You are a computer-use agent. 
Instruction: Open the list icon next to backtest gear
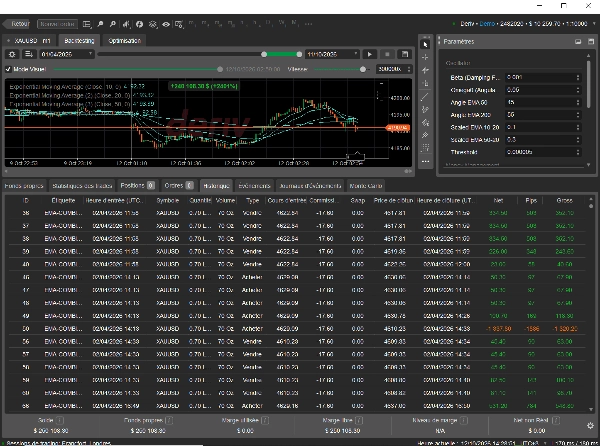(29, 54)
